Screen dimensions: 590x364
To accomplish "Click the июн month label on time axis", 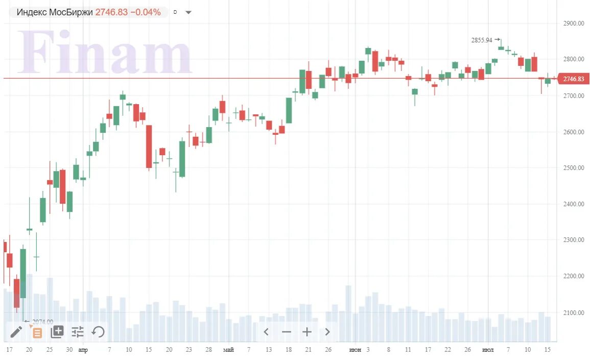I will tap(355, 350).
